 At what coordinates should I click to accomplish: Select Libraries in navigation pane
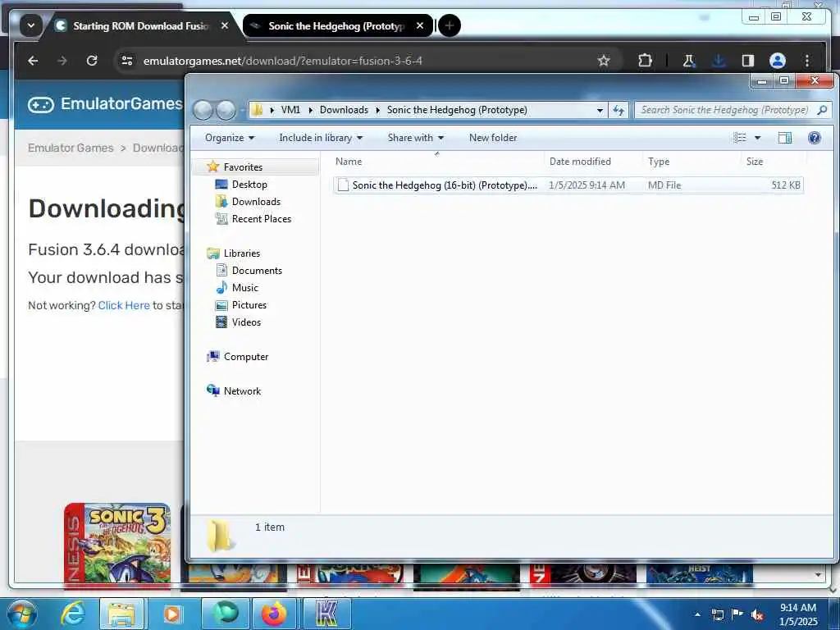242,253
